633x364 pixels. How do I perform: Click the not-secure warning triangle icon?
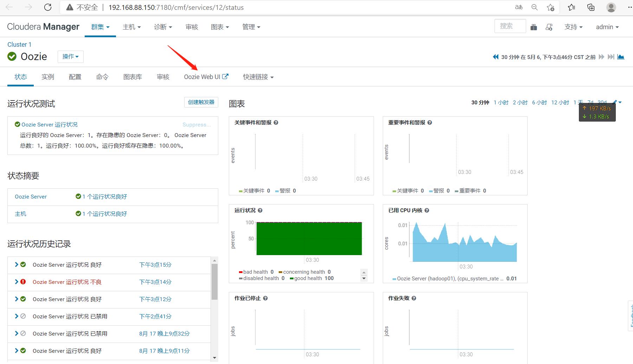tap(70, 7)
